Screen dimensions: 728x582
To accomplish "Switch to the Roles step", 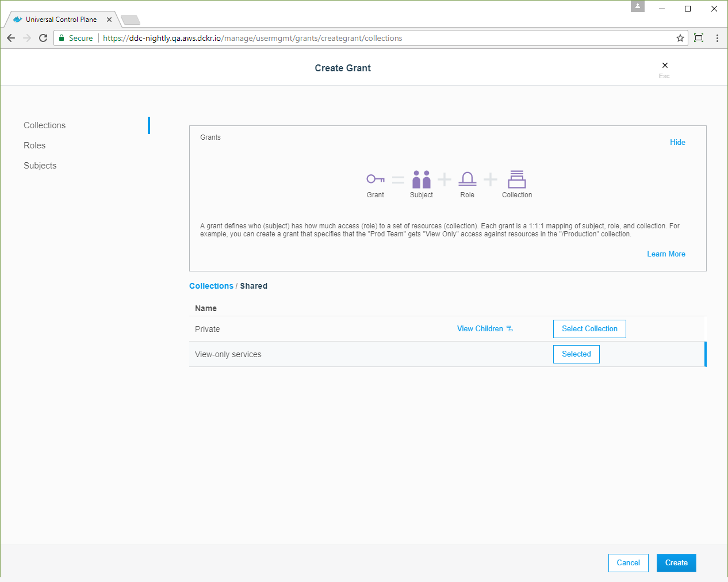I will point(35,145).
